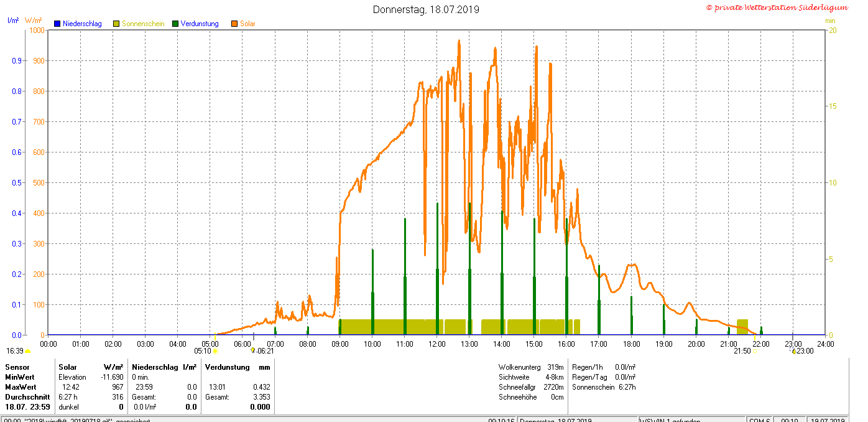Viewport: 868px width, 422px height.
Task: Click the W/m² axis unit label
Action: [x=34, y=21]
